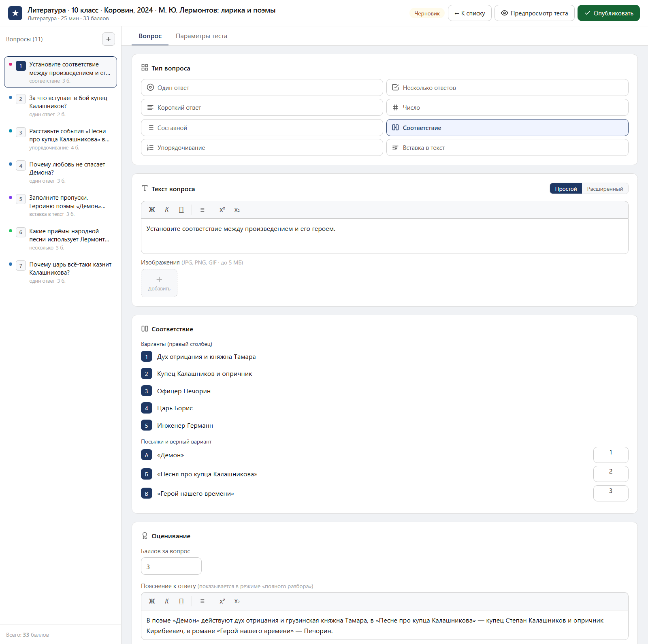Screen dimensions: 648x644
Task: Pick the Упорядочивание question type
Action: click(x=262, y=147)
